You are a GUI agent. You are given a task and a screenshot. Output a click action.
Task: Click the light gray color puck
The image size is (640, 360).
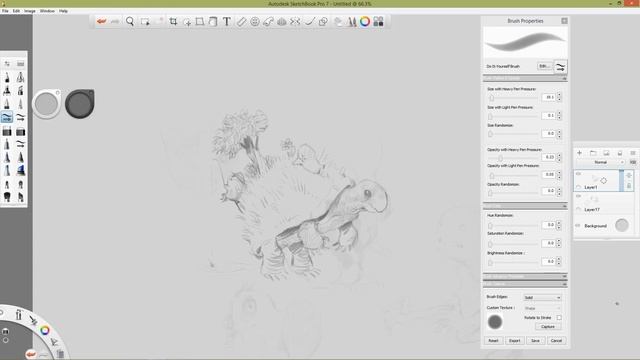coord(47,104)
